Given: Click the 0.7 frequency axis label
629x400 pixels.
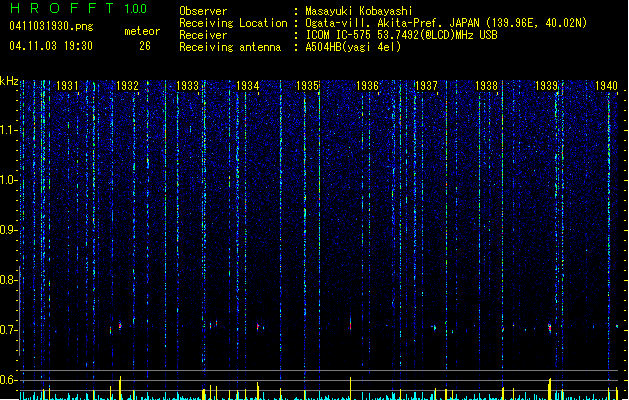Looking at the screenshot, I should point(8,330).
